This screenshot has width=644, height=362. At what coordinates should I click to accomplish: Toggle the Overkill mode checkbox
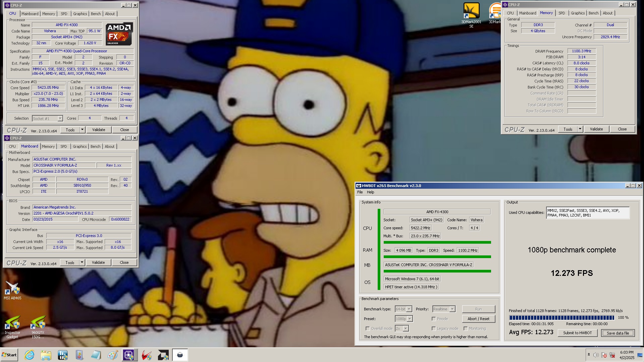(x=368, y=328)
